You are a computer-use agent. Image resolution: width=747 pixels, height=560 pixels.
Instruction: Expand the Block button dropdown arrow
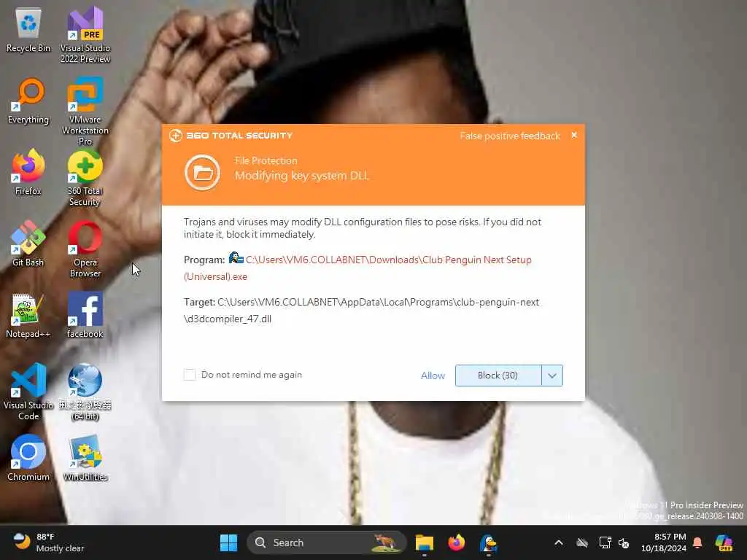coord(552,376)
